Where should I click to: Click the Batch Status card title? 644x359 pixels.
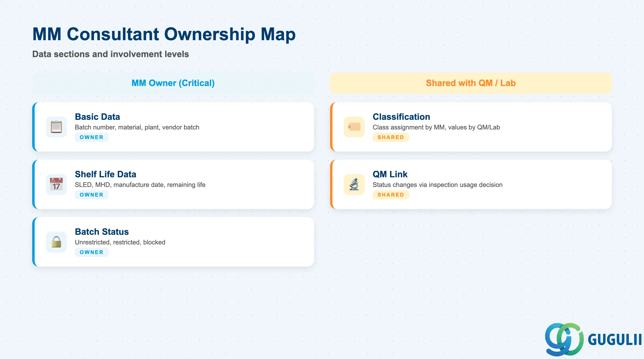102,231
